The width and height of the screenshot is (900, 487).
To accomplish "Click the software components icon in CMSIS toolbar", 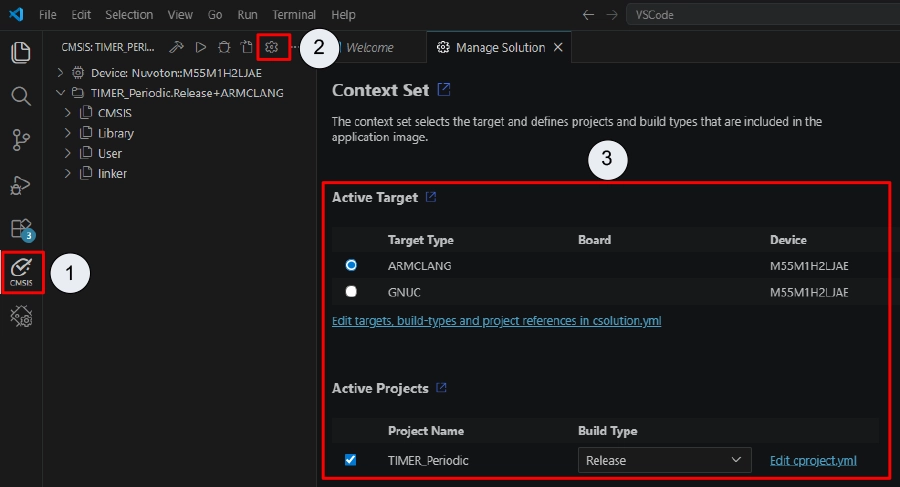I will [x=247, y=47].
